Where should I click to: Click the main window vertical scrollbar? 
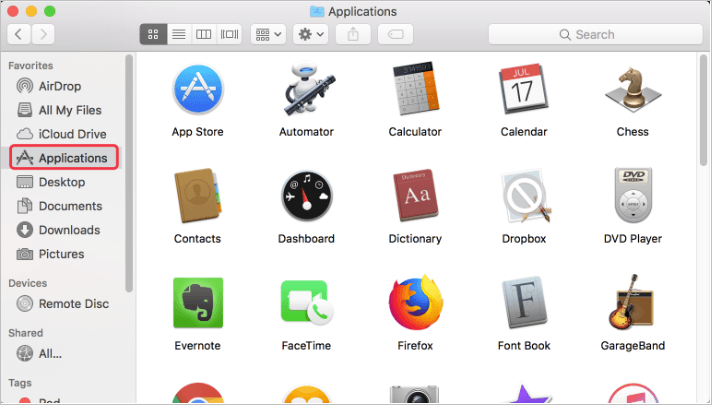pyautogui.click(x=703, y=110)
